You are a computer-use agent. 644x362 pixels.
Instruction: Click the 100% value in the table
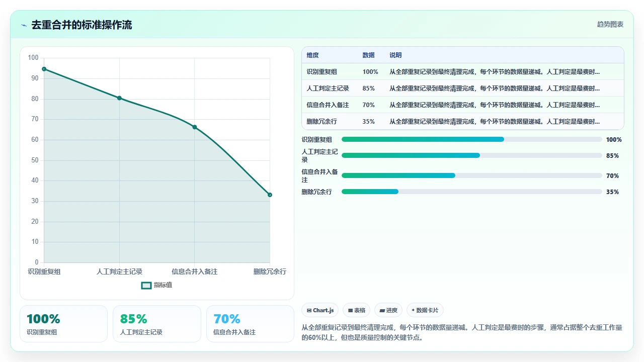[370, 72]
